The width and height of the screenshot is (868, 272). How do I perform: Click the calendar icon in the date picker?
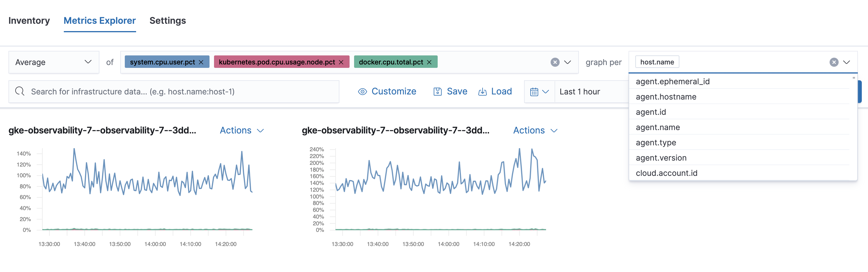tap(536, 91)
